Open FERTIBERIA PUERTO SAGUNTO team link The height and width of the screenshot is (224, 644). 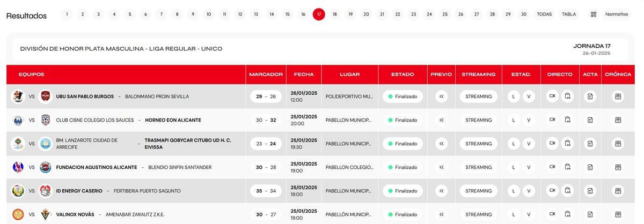point(147,191)
